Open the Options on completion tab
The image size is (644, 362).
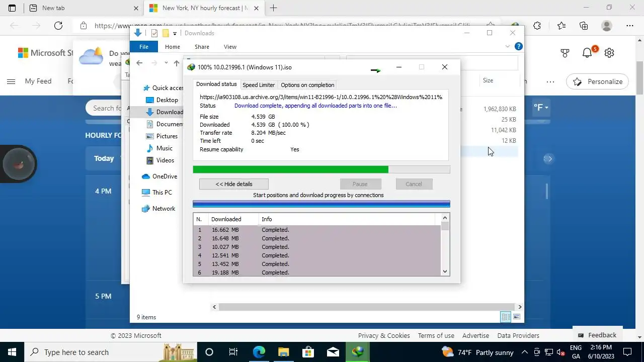tap(307, 85)
